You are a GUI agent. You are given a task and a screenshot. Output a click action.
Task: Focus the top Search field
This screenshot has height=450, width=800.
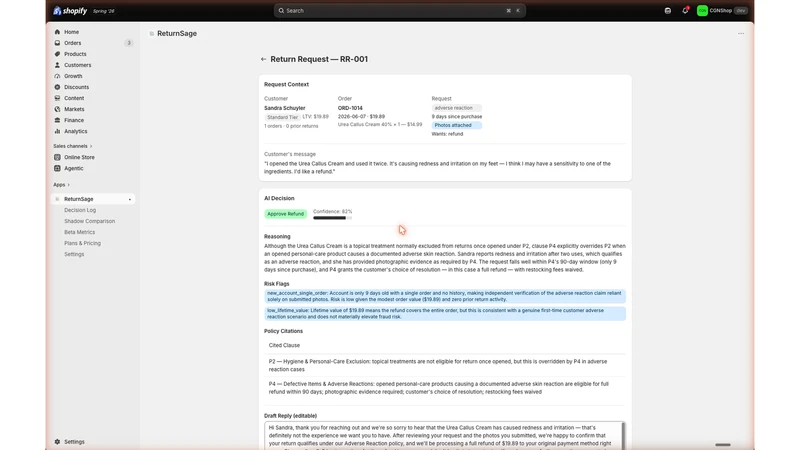click(399, 11)
